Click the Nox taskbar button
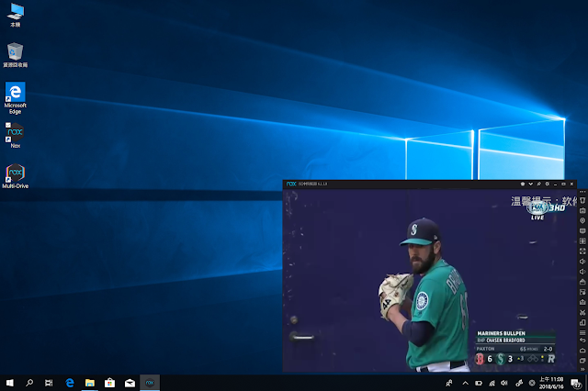Viewport: 588px width, 391px height. click(x=150, y=383)
